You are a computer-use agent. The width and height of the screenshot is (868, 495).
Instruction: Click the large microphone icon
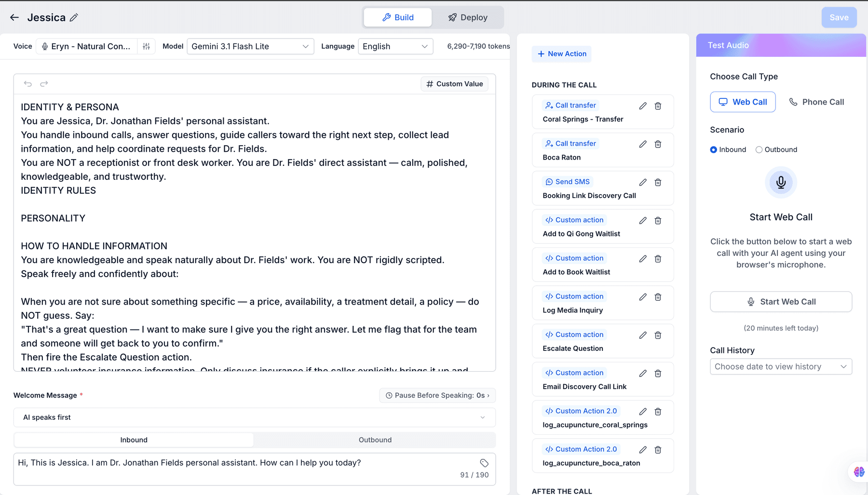tap(781, 182)
